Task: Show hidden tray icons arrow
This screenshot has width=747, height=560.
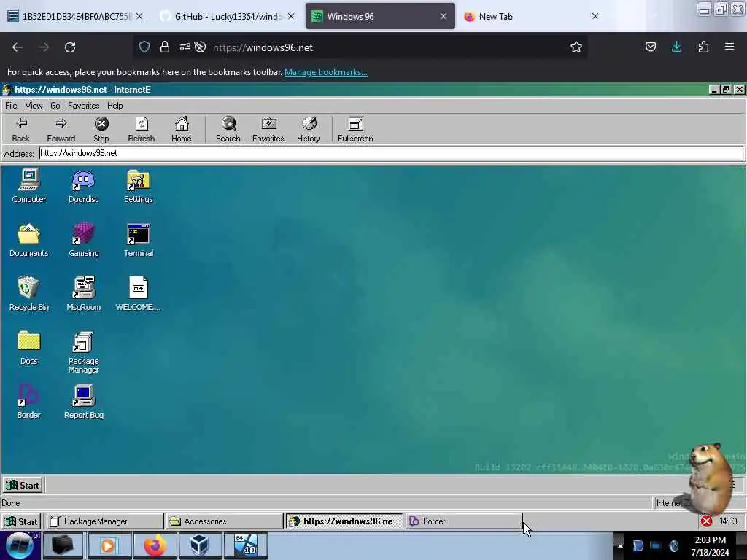Action: (x=620, y=546)
